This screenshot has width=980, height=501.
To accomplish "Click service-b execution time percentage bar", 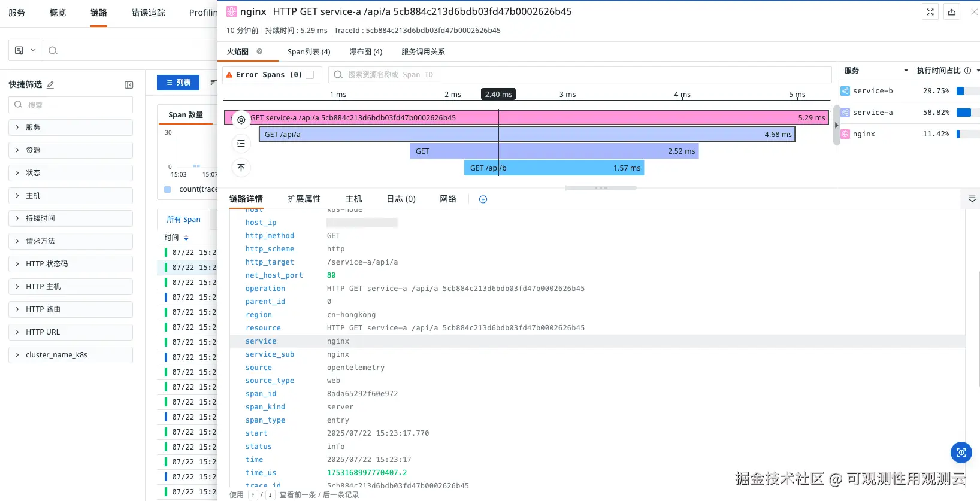I will [968, 91].
